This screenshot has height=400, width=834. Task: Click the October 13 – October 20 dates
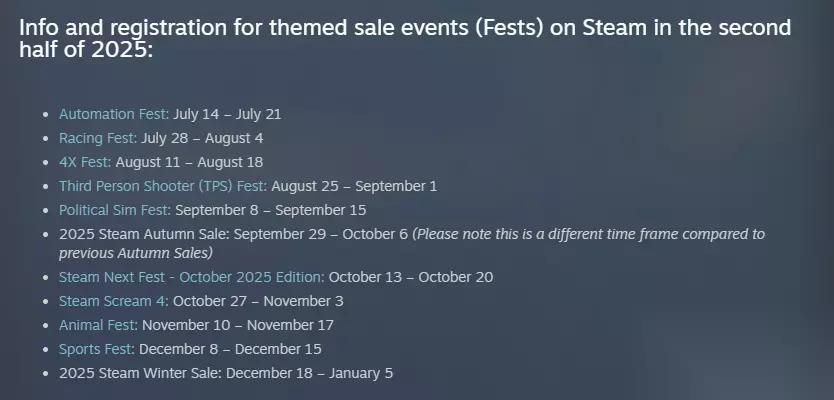click(x=410, y=277)
